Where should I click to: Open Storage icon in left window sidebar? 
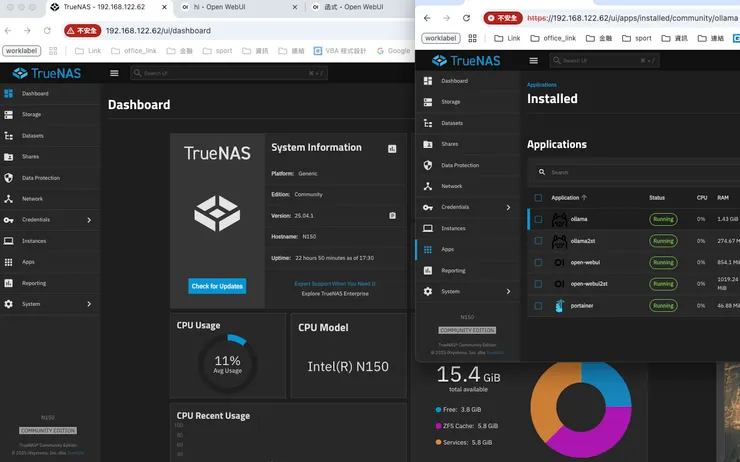(8, 115)
